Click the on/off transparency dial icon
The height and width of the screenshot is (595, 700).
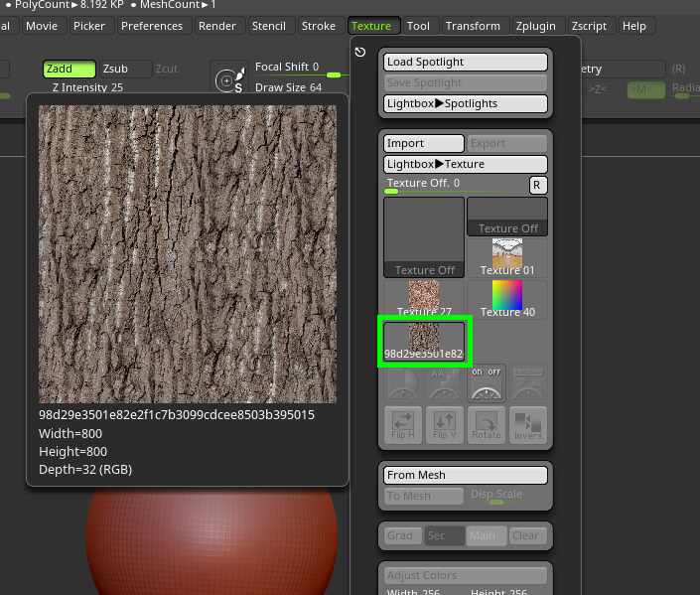(x=487, y=381)
